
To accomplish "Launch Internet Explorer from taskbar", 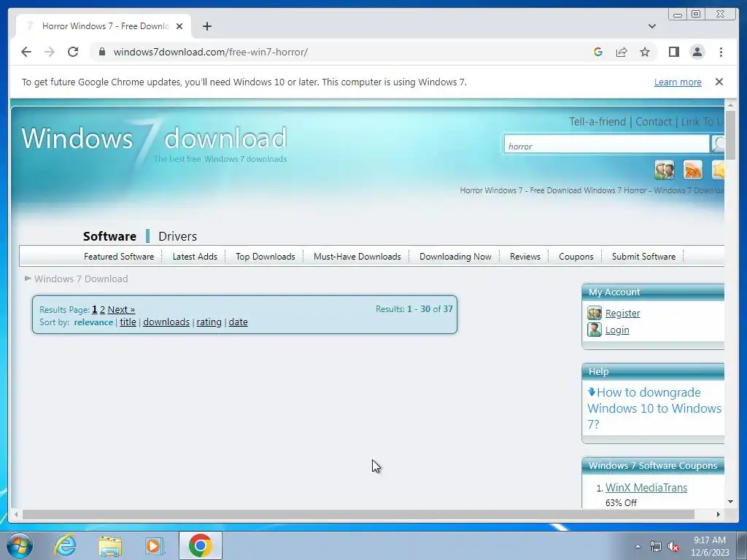I will click(65, 545).
